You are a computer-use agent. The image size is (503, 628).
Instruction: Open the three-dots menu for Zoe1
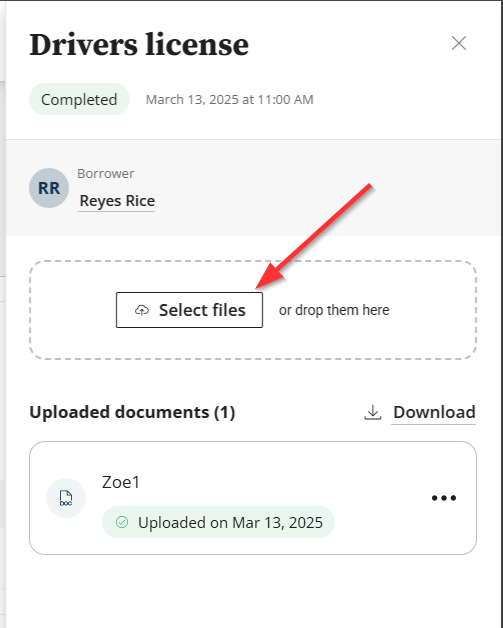444,498
